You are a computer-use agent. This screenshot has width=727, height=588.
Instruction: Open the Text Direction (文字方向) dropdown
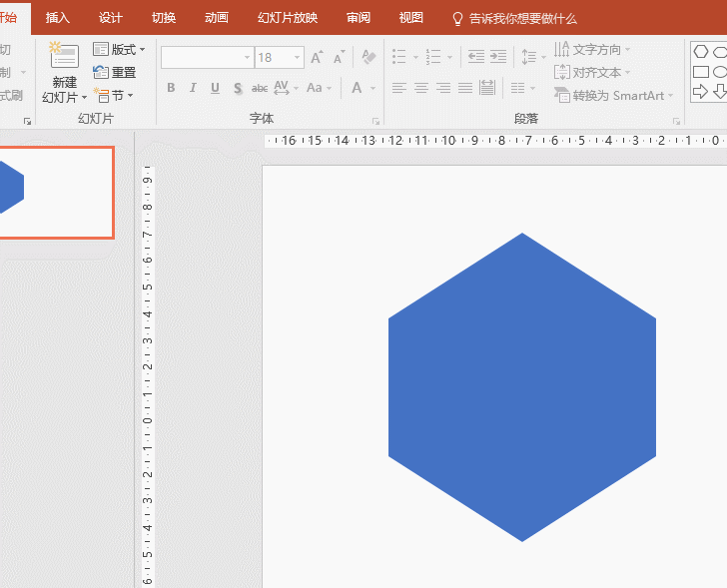pos(594,50)
